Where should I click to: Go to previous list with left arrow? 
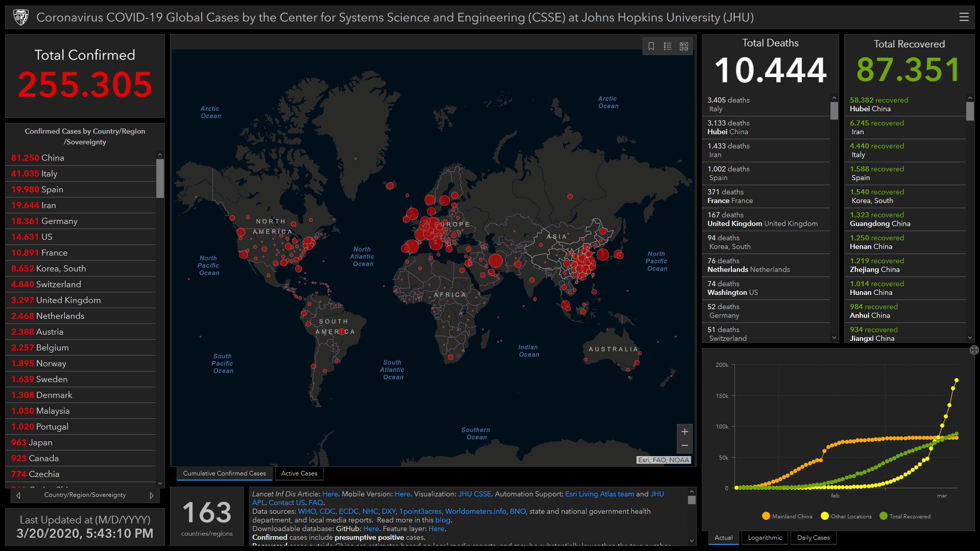click(18, 495)
